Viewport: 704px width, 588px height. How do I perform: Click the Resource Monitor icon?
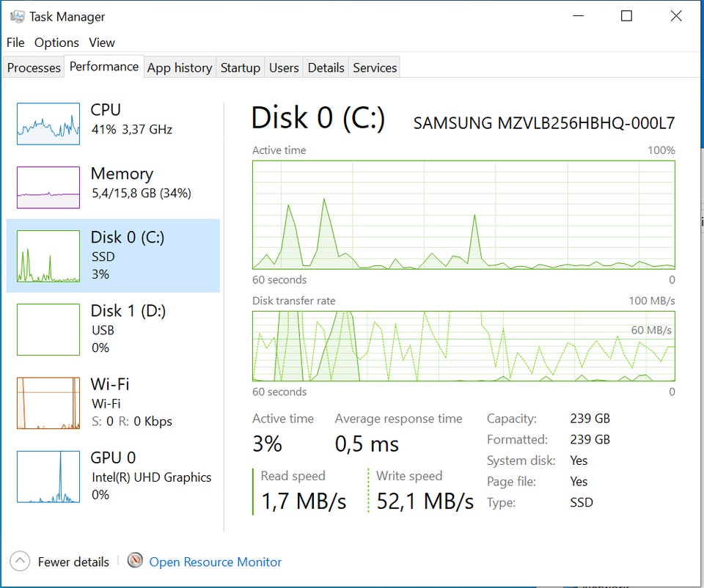(135, 562)
